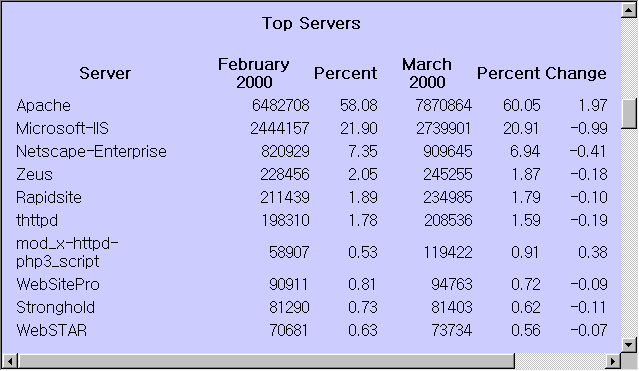
Task: Select the Top Servers title
Action: (x=311, y=23)
